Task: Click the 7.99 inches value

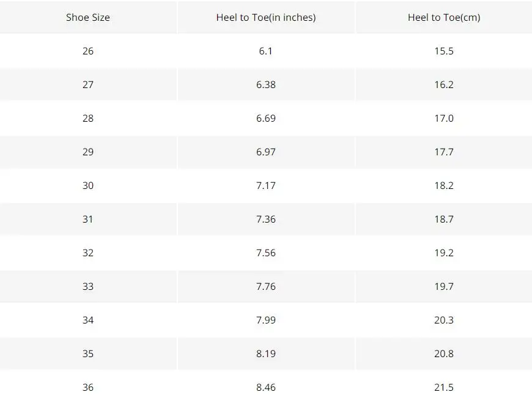Action: click(x=266, y=320)
